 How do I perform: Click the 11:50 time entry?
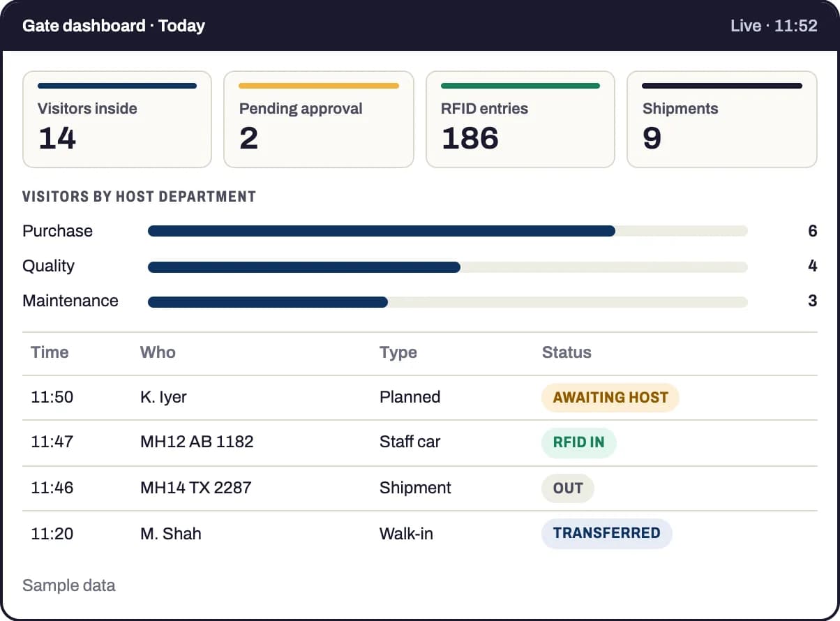pos(52,397)
